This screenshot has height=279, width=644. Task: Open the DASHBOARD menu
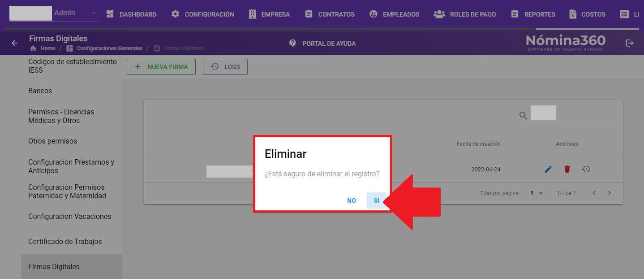point(131,14)
